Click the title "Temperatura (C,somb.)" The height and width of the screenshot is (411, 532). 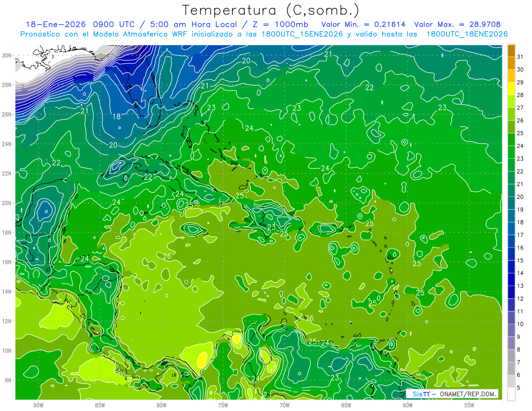[271, 10]
